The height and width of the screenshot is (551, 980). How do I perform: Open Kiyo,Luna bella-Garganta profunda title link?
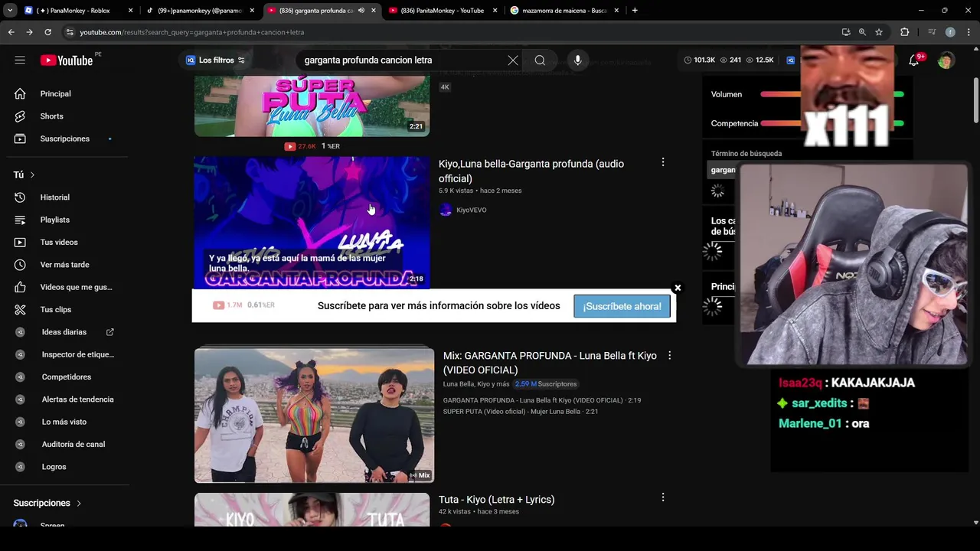pyautogui.click(x=531, y=171)
